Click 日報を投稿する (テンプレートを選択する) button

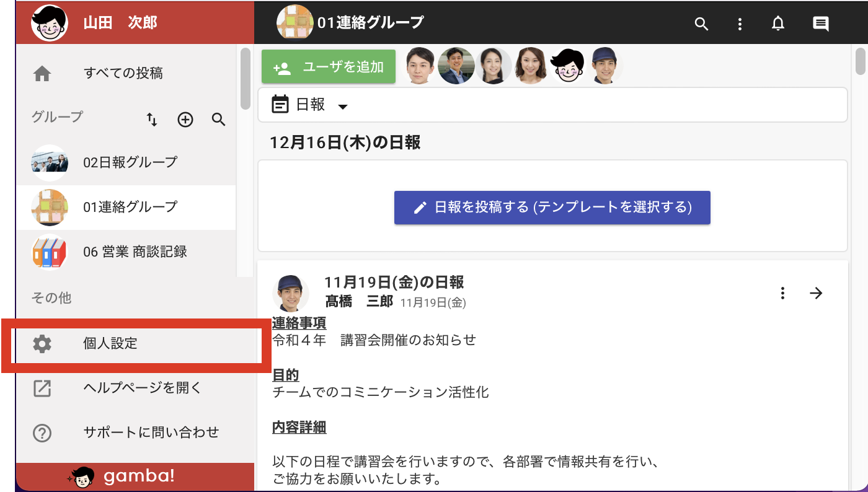click(552, 208)
